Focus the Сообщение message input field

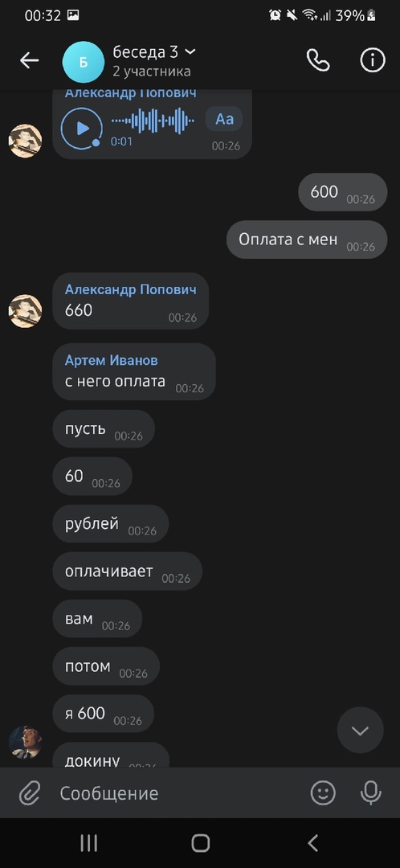[177, 793]
